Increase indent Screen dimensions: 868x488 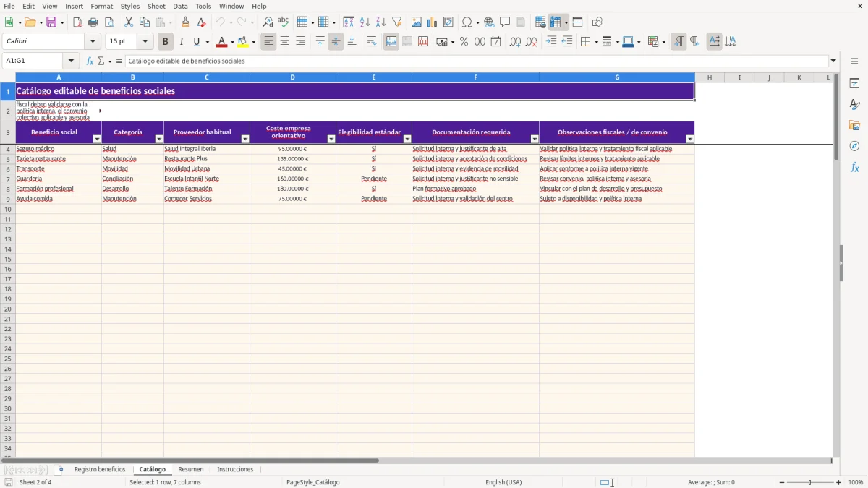[551, 42]
